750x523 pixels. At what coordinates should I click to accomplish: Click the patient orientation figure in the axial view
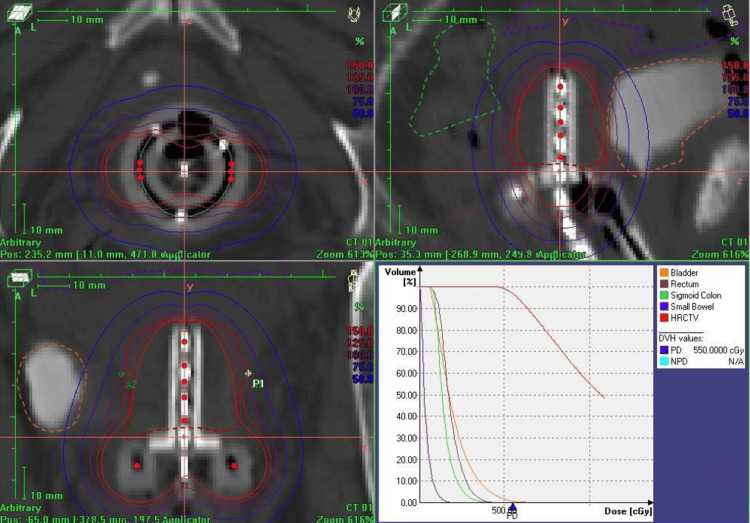coord(353,14)
